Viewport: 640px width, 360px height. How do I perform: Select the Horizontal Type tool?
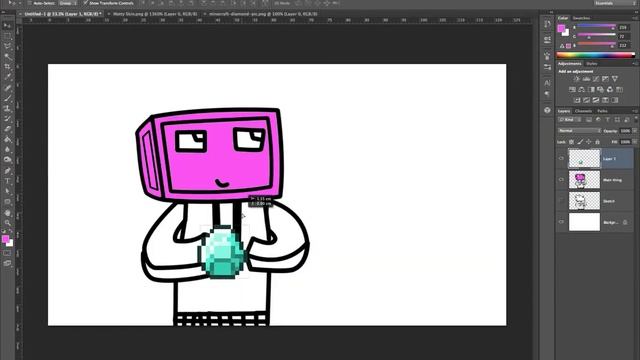[x=7, y=181]
